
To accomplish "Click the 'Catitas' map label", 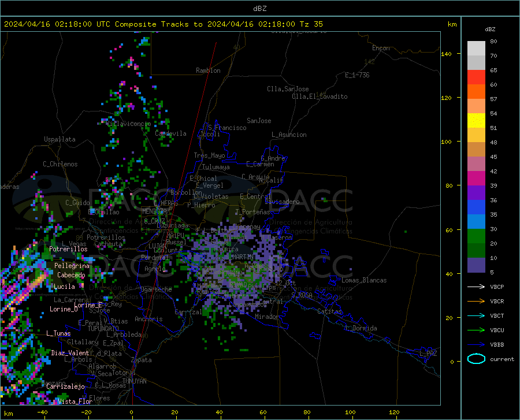I will click(329, 311).
